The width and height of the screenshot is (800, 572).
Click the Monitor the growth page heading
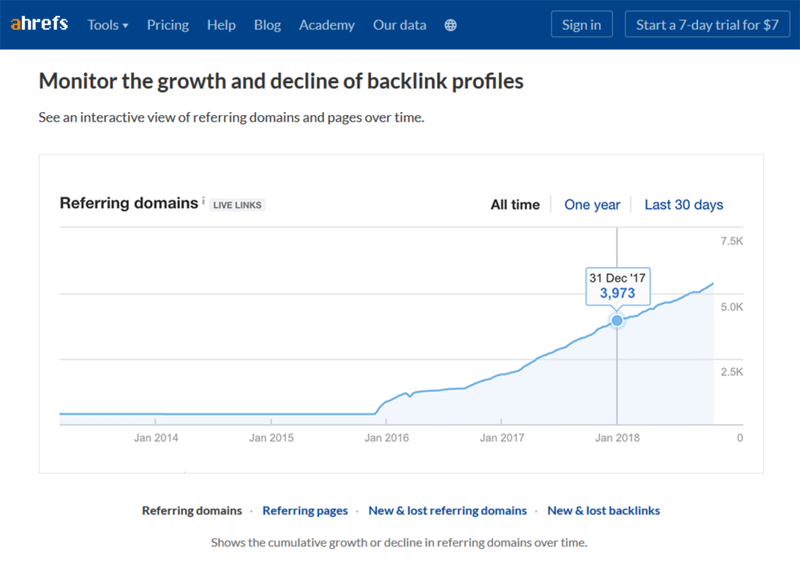(x=281, y=81)
